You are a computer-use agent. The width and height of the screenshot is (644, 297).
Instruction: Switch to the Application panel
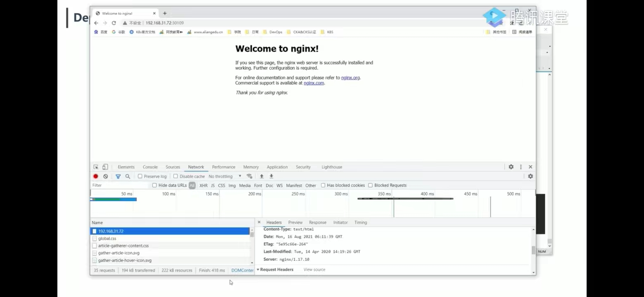[277, 167]
